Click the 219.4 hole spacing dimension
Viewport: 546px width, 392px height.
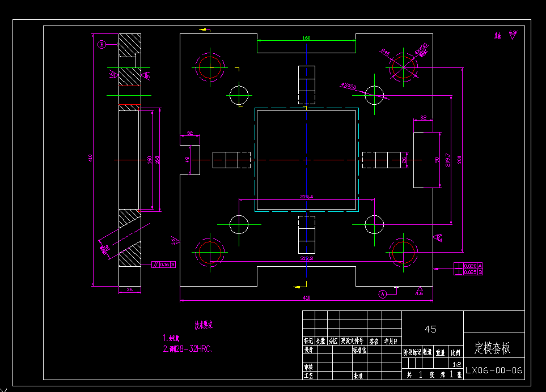pyautogui.click(x=306, y=197)
